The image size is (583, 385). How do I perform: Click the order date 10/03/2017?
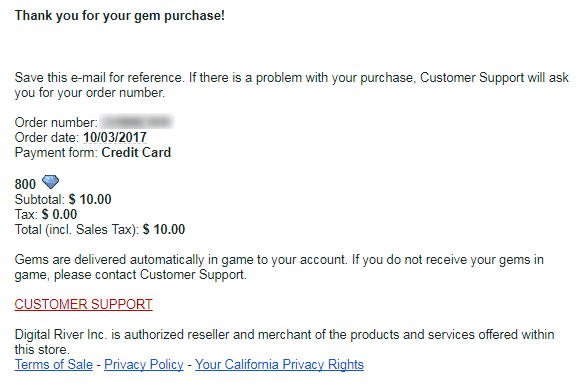point(115,138)
